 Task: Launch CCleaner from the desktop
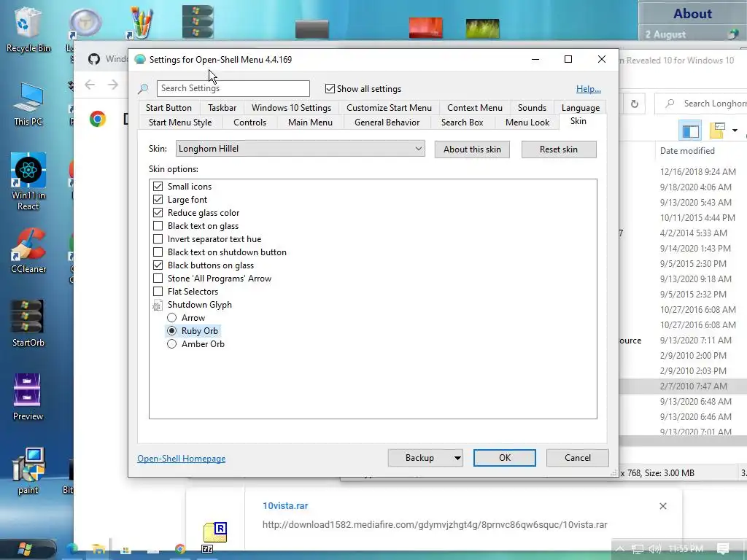point(28,251)
